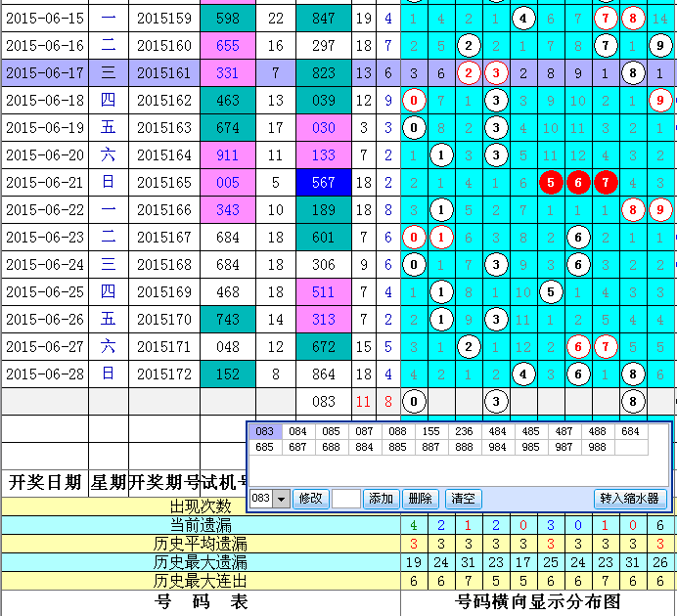Click the 当前遗漏 statistics row label

tap(201, 525)
